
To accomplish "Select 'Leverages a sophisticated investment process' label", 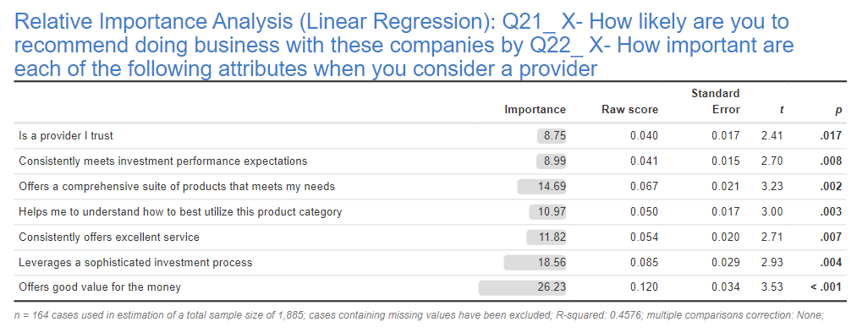I will point(135,263).
